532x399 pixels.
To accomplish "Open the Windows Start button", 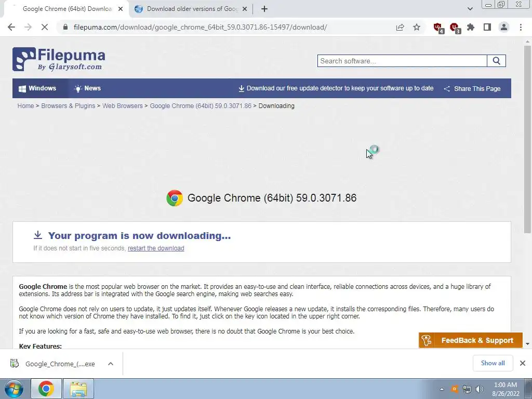I will [14, 389].
